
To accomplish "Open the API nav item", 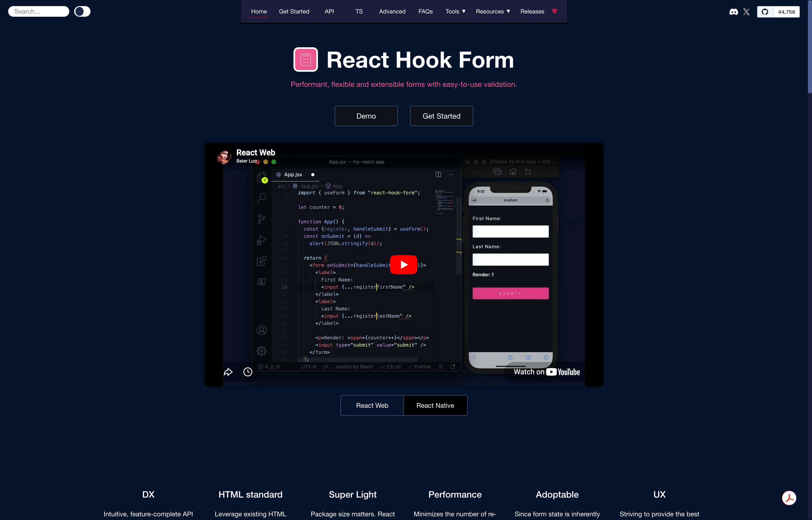I will [x=329, y=11].
